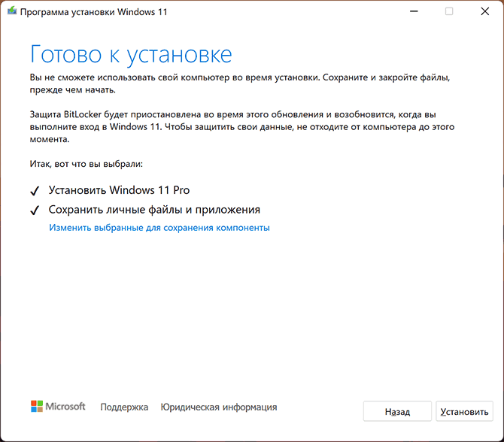Click the title Программа установки Windows 11
Viewport: 504px width, 442px height.
point(93,12)
